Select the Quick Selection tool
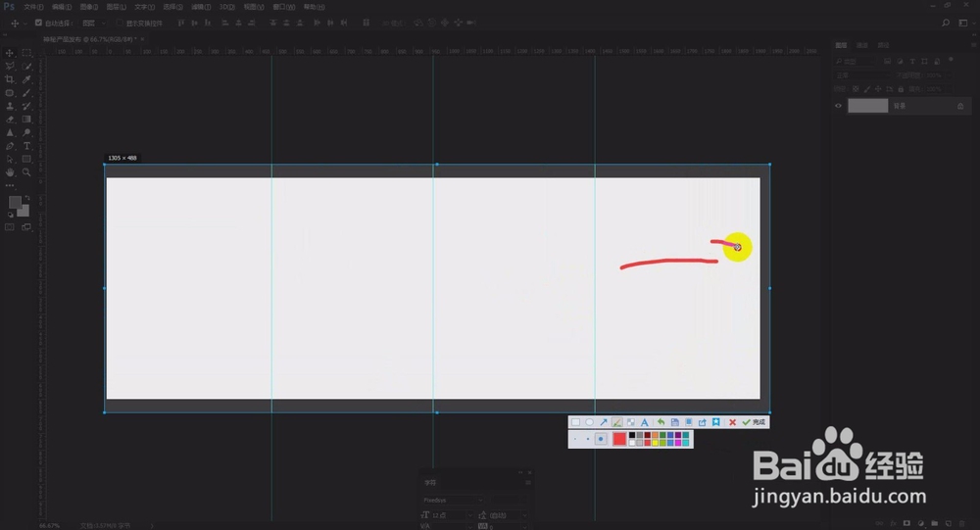Viewport: 980px width, 530px height. pyautogui.click(x=26, y=67)
